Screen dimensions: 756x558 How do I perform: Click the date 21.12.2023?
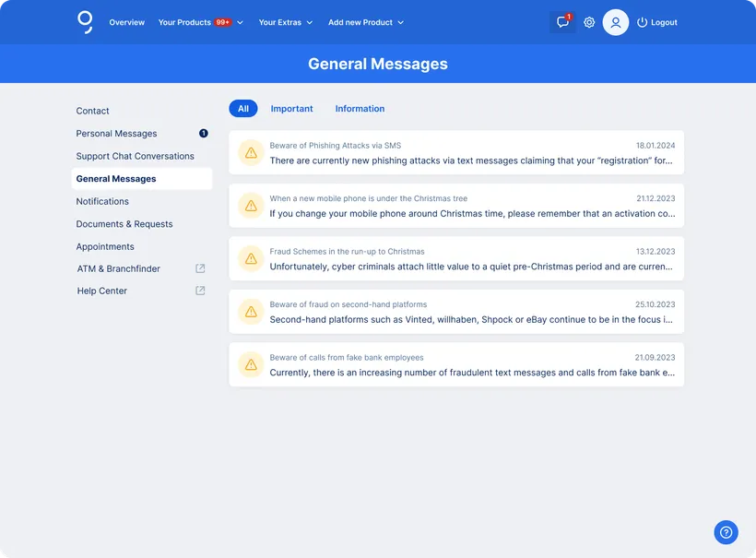[x=656, y=198]
